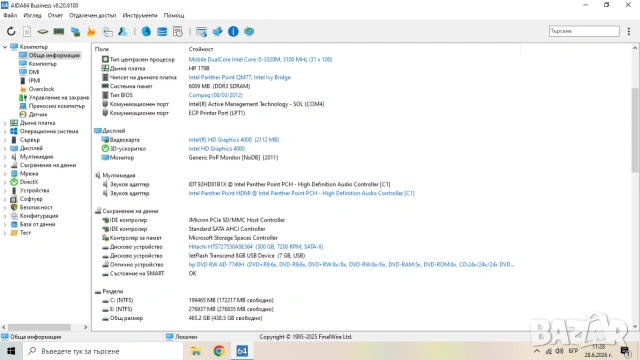Click the user silhouette toolbar icon
The image size is (640, 360).
pos(122,31)
